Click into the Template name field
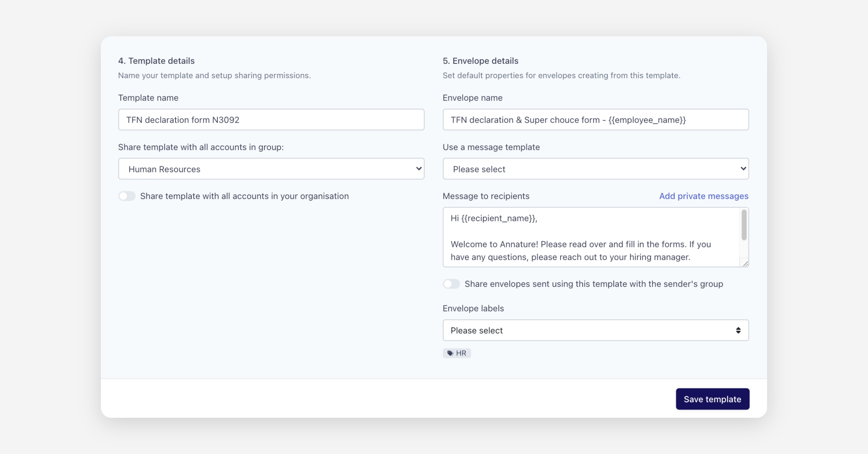This screenshot has width=868, height=454. (271, 120)
